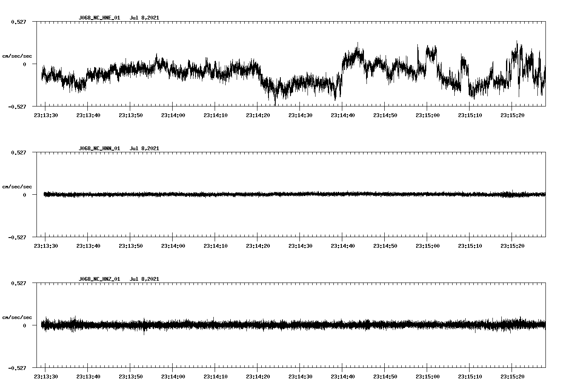Select 23:14:20 label on the HNZ plot axis
Viewport: 576px width, 392px height.
tap(257, 376)
